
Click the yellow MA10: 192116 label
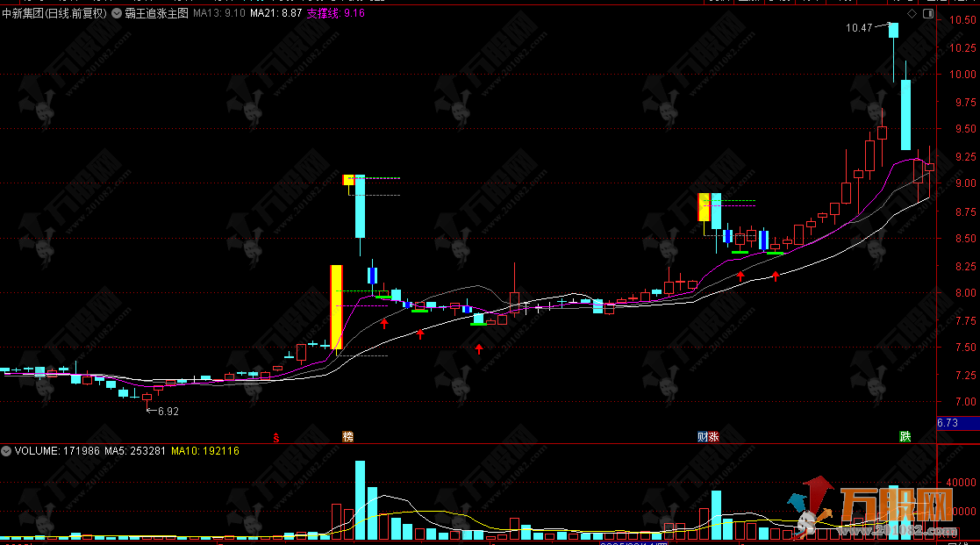point(205,450)
